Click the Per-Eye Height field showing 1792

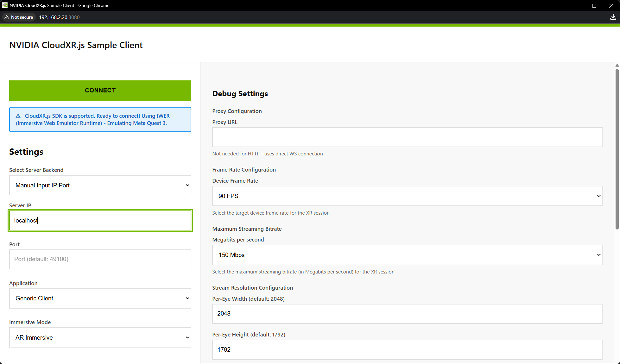coord(407,349)
